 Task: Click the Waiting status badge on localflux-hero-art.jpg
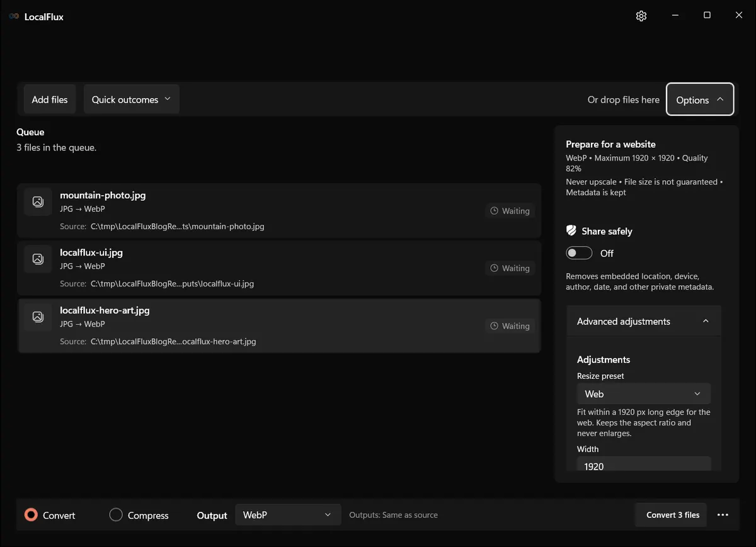click(x=510, y=326)
